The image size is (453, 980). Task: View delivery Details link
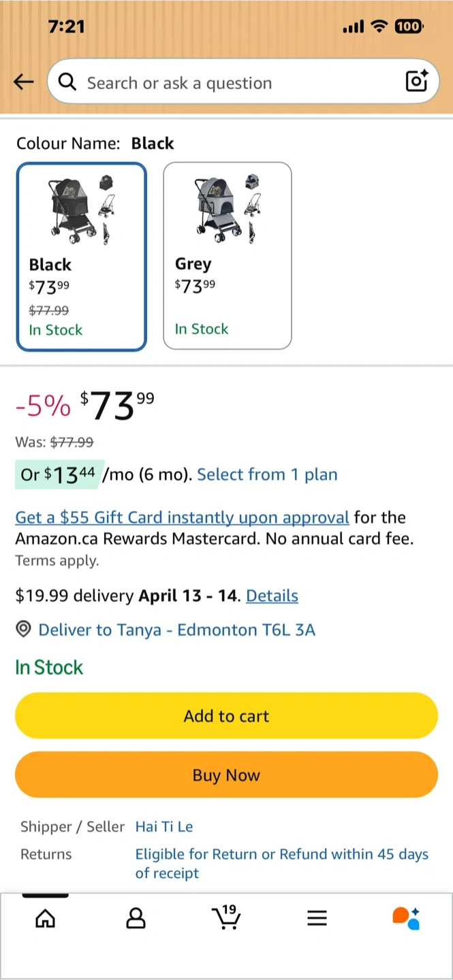tap(272, 595)
